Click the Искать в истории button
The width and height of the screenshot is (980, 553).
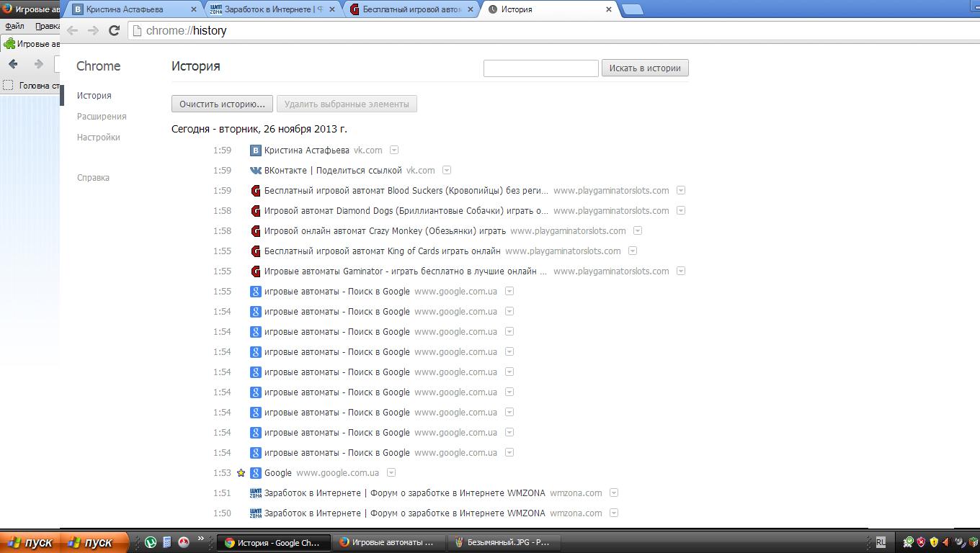point(645,68)
